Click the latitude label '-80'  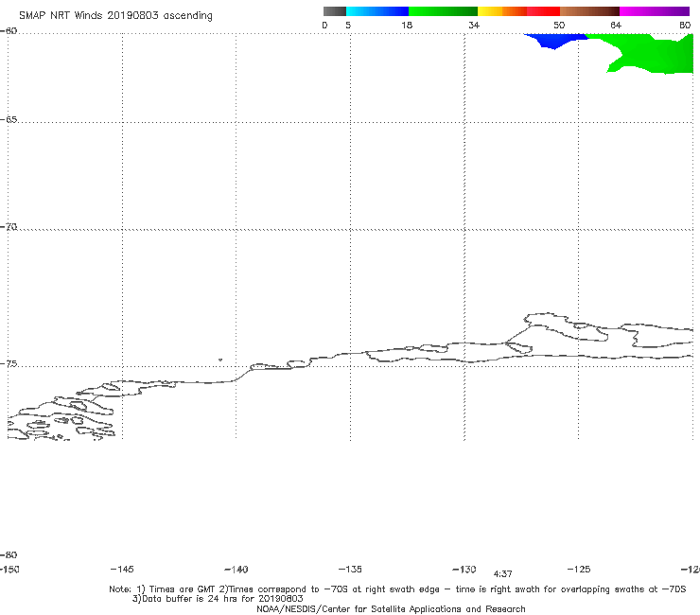(x=9, y=555)
